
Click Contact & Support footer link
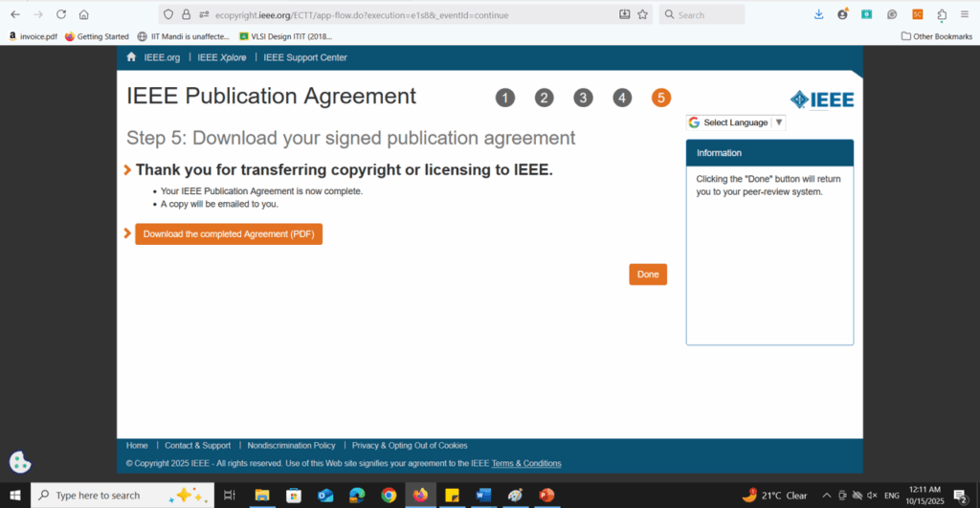coord(197,445)
